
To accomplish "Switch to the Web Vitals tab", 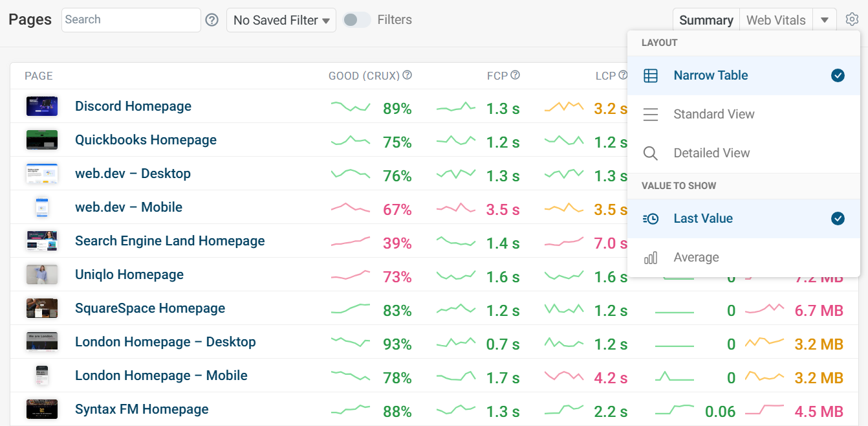I will coord(776,19).
